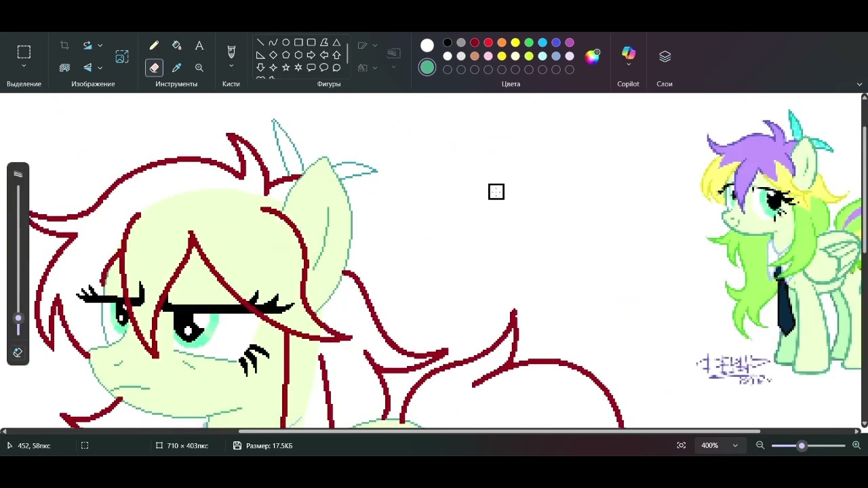Collapse the ribbon with the corner chevron
Image resolution: width=868 pixels, height=488 pixels.
[x=859, y=84]
